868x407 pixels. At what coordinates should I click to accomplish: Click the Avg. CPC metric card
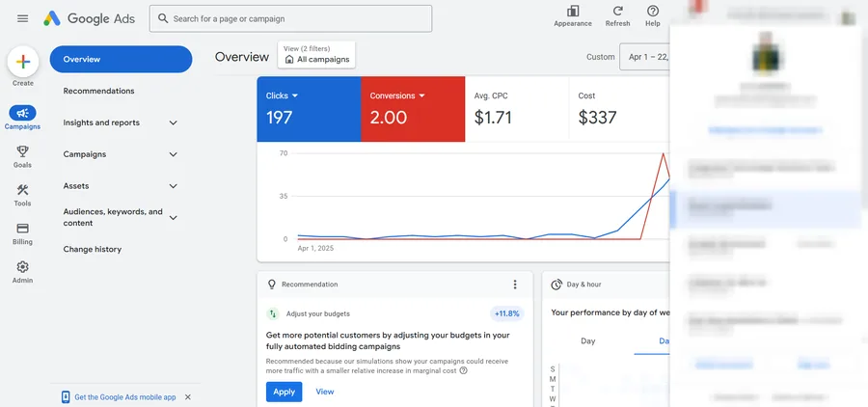click(x=517, y=109)
